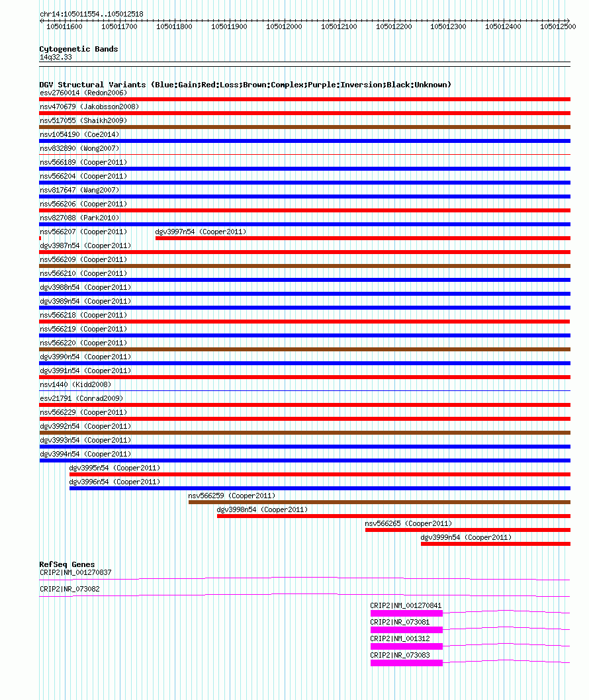
Task: Open the nsv566204 (Cooper2011) label
Action: [83, 176]
